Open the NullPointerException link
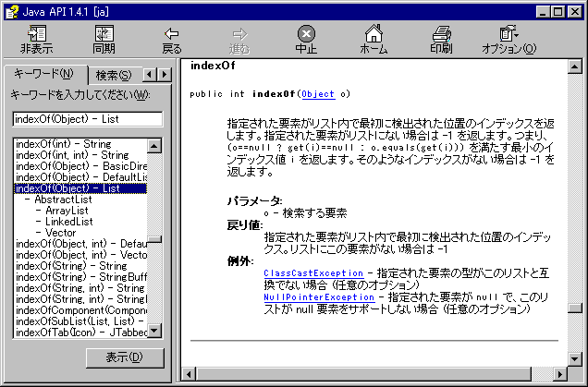The image size is (588, 387). (x=319, y=297)
